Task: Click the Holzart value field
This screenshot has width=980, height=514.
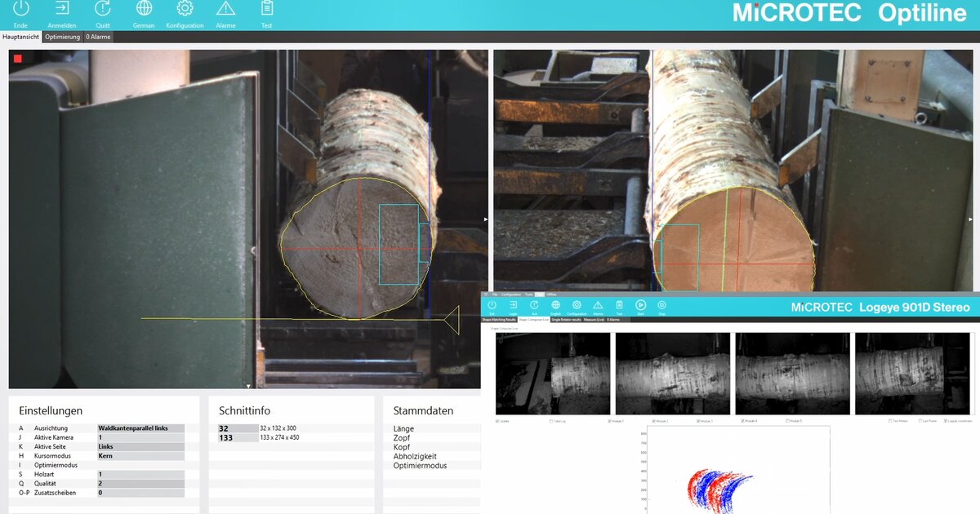Action: click(140, 474)
